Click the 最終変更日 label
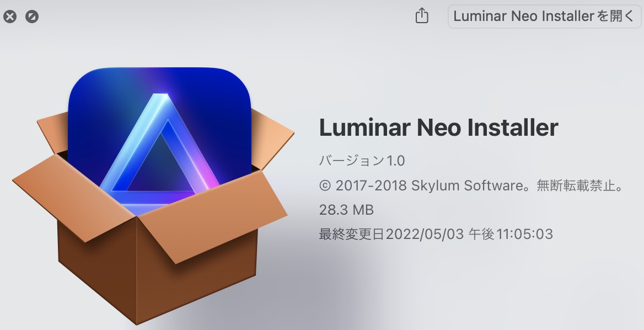This screenshot has height=330, width=644. (352, 234)
